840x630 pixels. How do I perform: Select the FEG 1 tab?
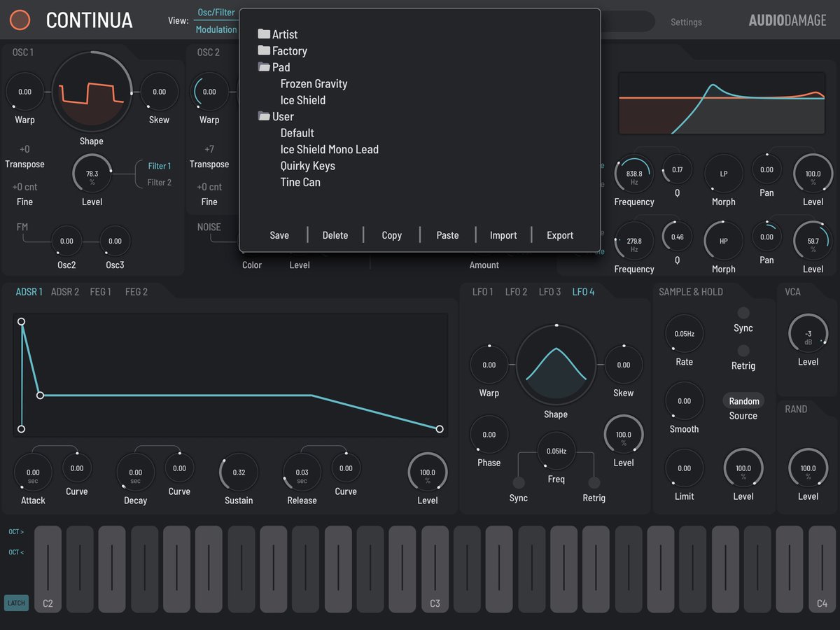click(x=101, y=292)
